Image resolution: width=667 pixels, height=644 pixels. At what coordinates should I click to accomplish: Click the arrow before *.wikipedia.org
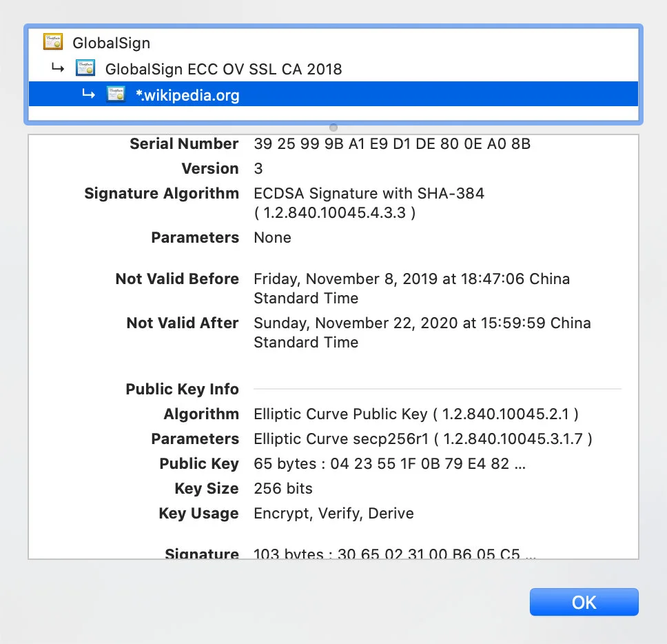coord(88,94)
